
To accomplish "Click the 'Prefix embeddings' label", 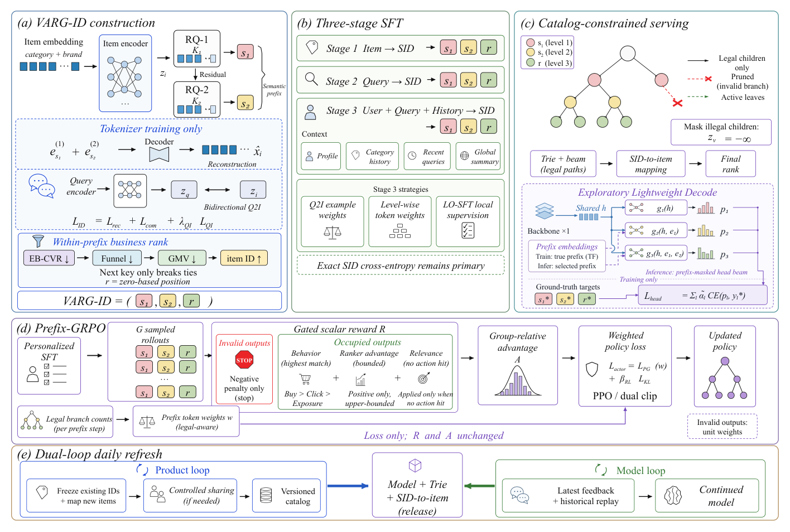I will (567, 246).
